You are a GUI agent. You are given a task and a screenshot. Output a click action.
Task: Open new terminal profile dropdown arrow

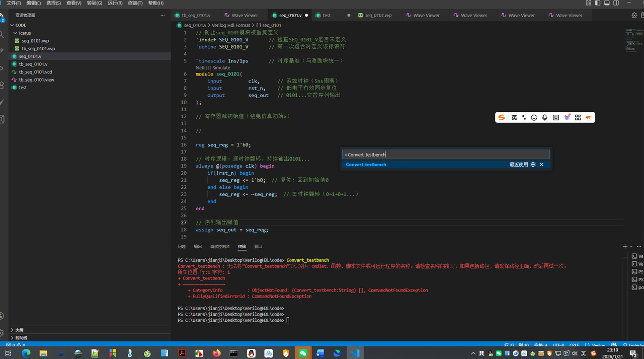point(631,247)
